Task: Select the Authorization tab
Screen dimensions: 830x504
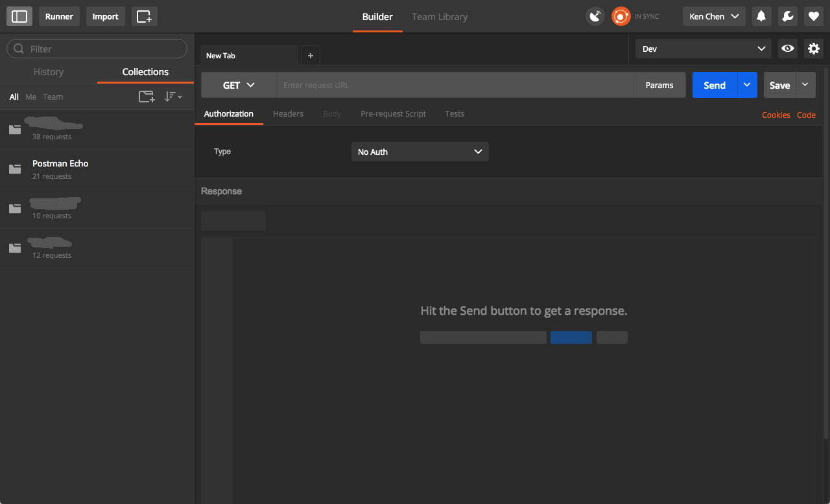Action: tap(229, 114)
